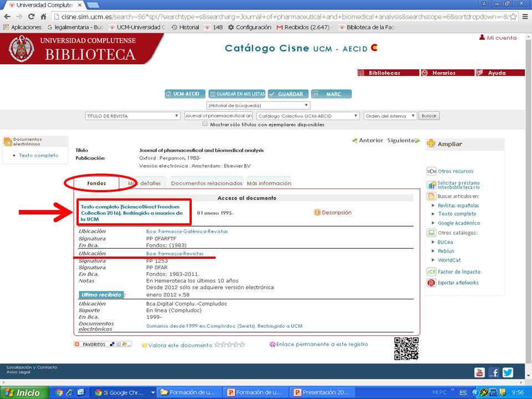Click the Favoritos share button
532x399 pixels.
coord(103,344)
